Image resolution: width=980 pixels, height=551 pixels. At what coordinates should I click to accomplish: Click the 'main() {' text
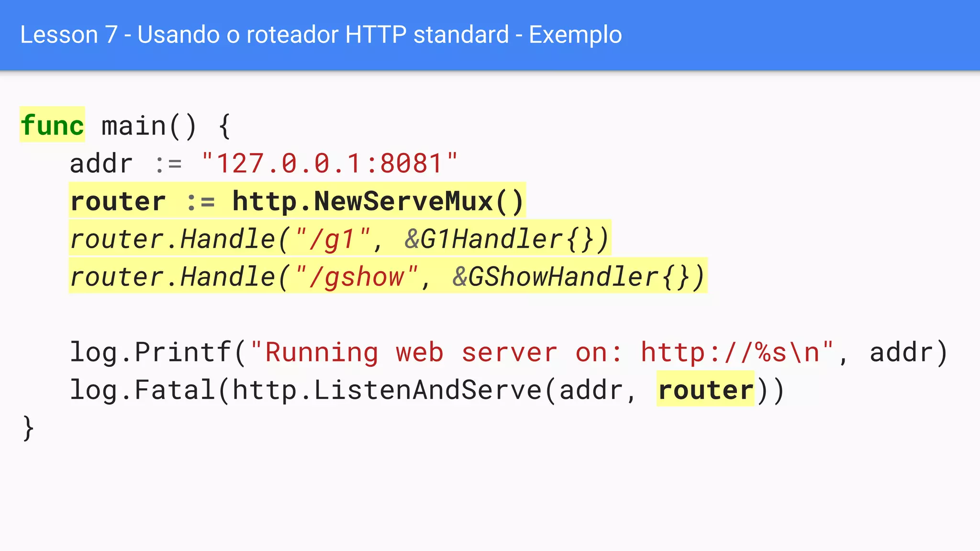(166, 126)
